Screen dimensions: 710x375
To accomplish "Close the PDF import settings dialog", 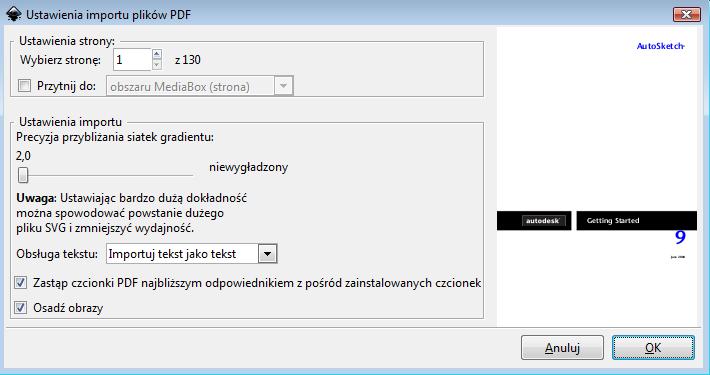I will click(x=686, y=14).
